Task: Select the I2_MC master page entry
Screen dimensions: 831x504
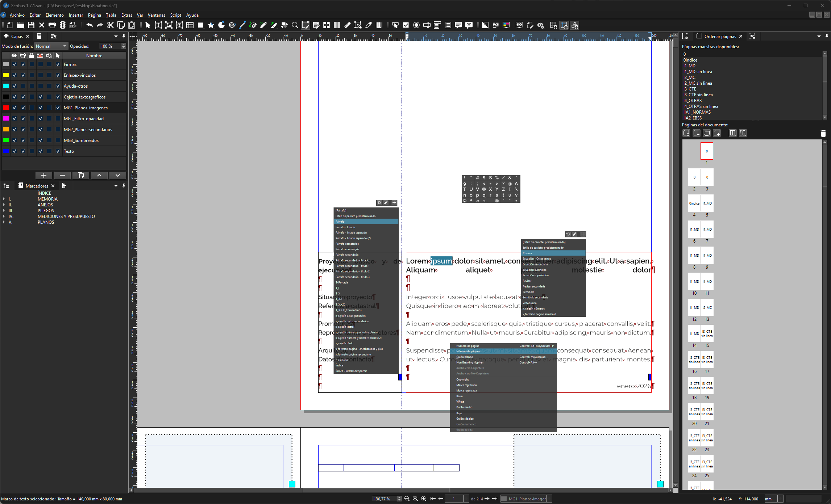Action: coord(689,77)
